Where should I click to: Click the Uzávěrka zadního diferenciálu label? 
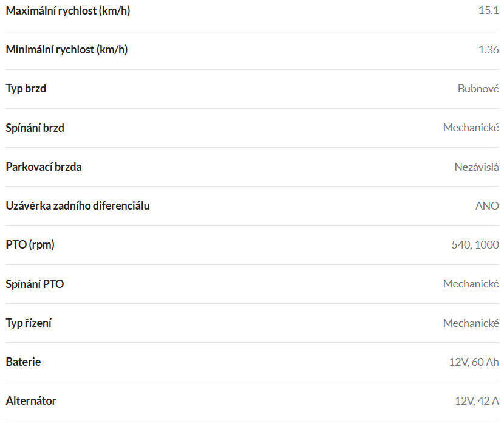[78, 205]
